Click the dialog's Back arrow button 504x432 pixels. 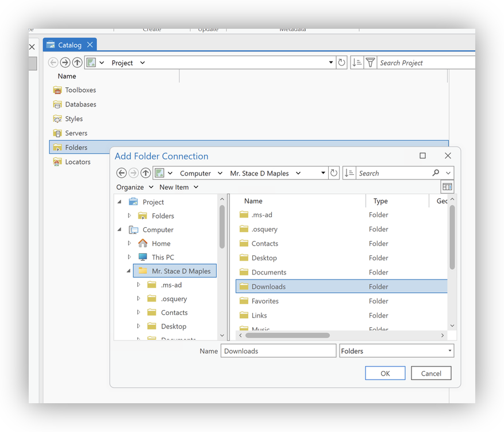(x=121, y=173)
